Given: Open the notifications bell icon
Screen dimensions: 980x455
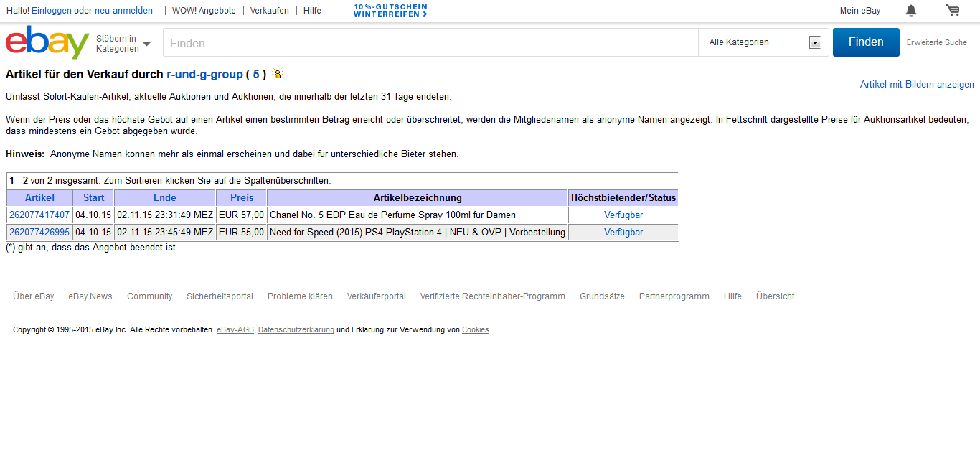Looking at the screenshot, I should 910,10.
